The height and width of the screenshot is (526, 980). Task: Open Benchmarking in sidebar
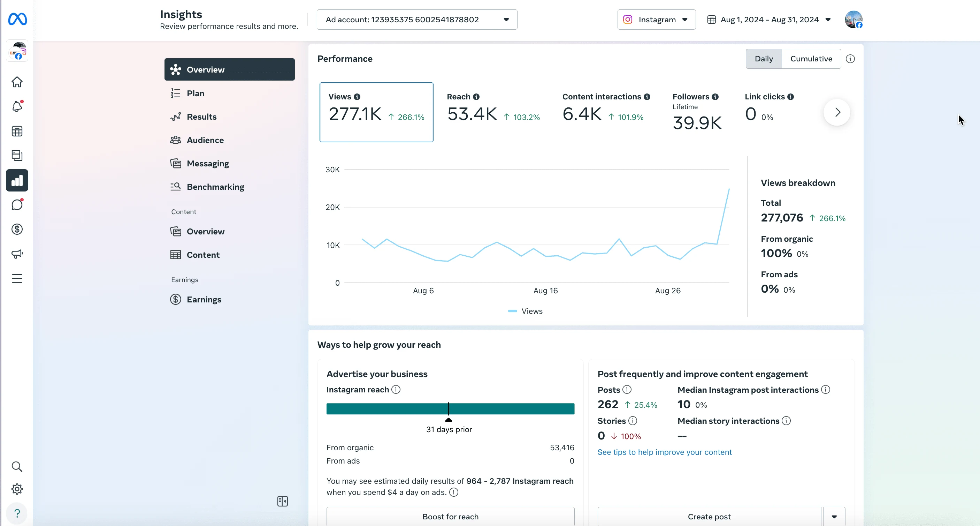coord(229,187)
